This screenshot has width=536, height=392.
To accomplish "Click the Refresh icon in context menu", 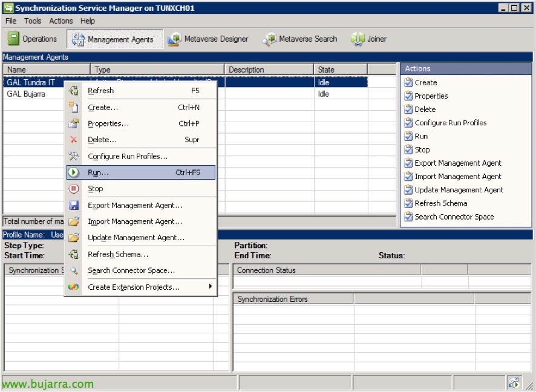I will tap(73, 91).
